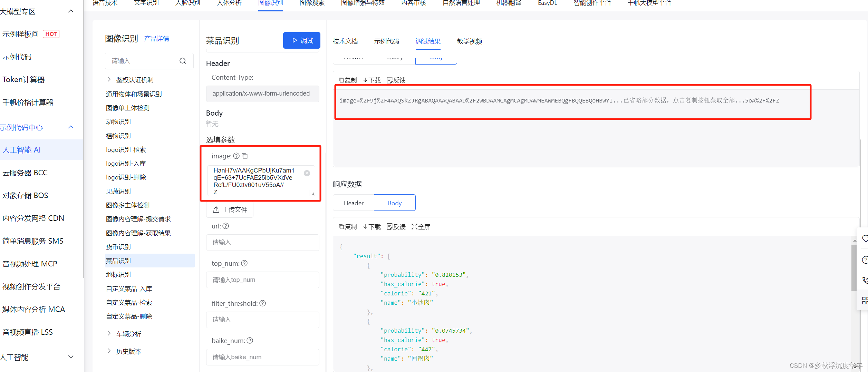Image resolution: width=868 pixels, height=372 pixels.
Task: Click the help icon beside url label
Action: point(226,226)
